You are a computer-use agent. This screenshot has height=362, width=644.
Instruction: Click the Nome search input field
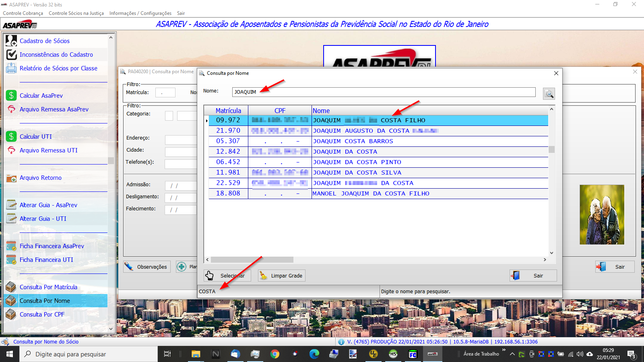point(384,92)
